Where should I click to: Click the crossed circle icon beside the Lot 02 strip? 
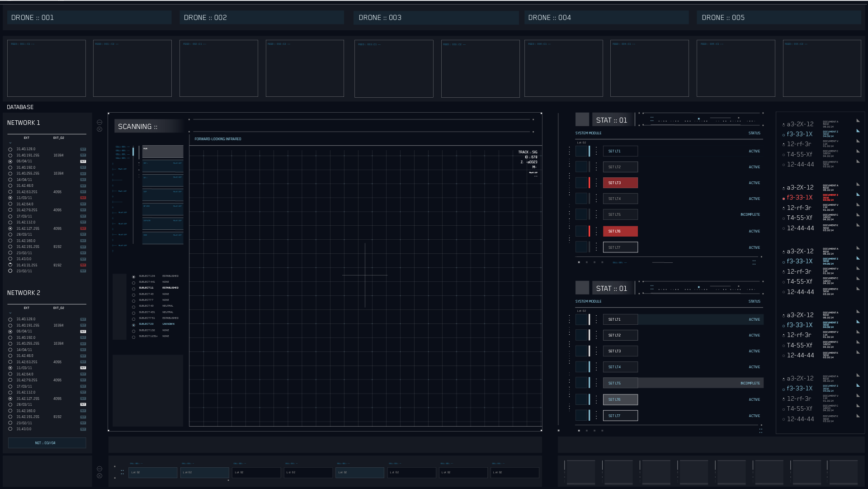click(x=99, y=476)
